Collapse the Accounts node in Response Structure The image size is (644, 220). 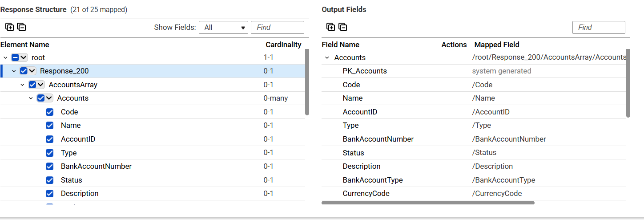(31, 98)
